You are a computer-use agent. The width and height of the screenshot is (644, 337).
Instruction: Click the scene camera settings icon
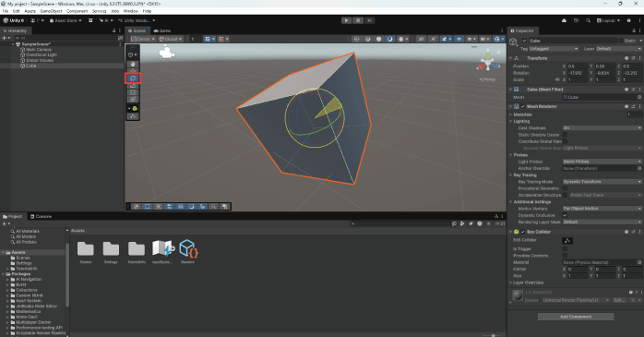tap(484, 39)
